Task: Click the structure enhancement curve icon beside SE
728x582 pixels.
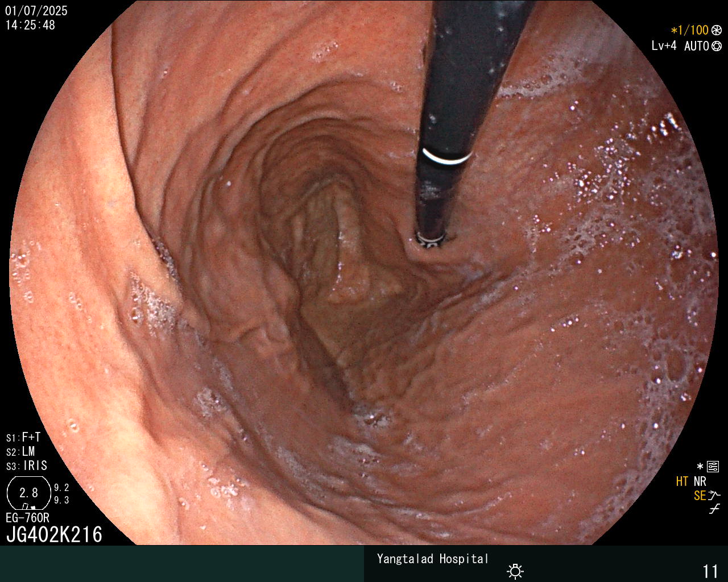Action: pyautogui.click(x=714, y=496)
